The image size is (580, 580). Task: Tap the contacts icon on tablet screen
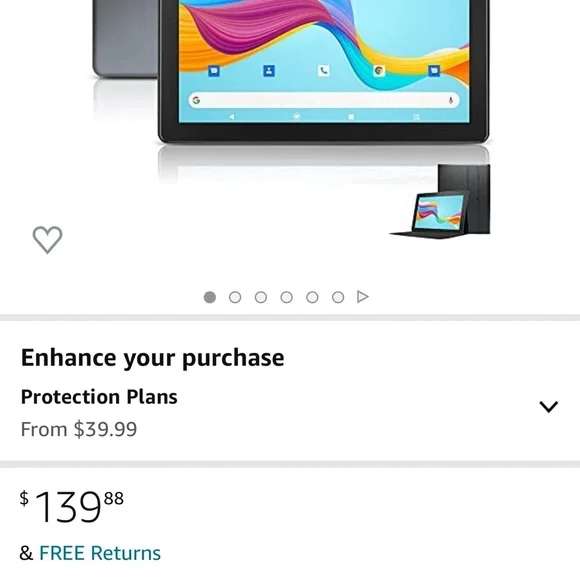point(269,70)
